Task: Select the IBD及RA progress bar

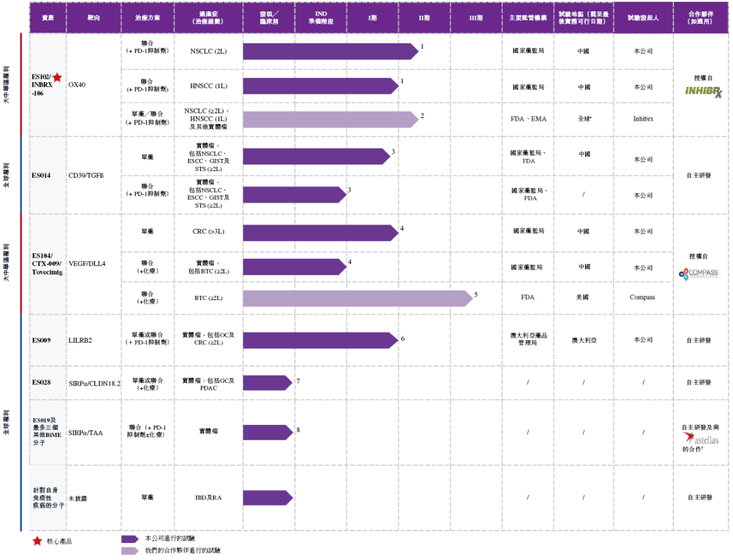Action: pyautogui.click(x=268, y=498)
